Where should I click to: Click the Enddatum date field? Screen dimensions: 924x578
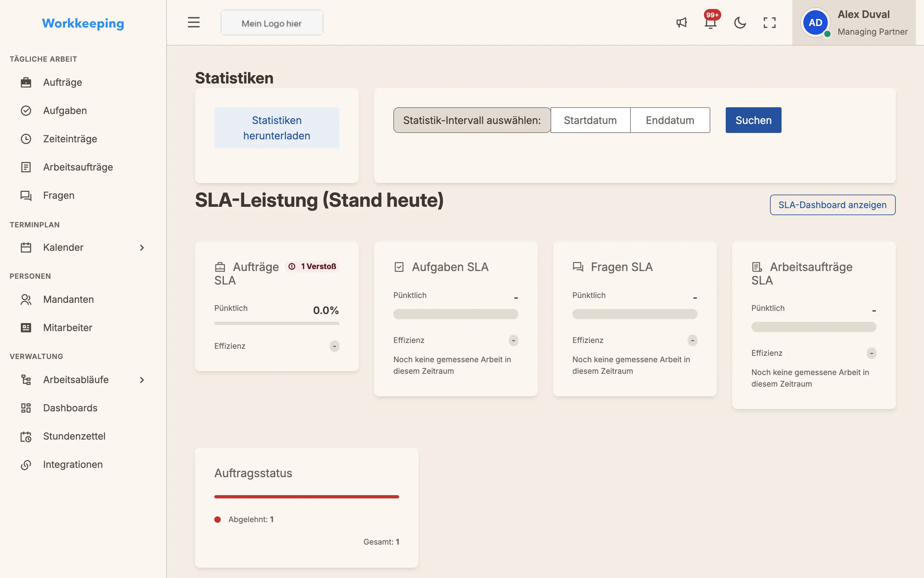coord(670,120)
